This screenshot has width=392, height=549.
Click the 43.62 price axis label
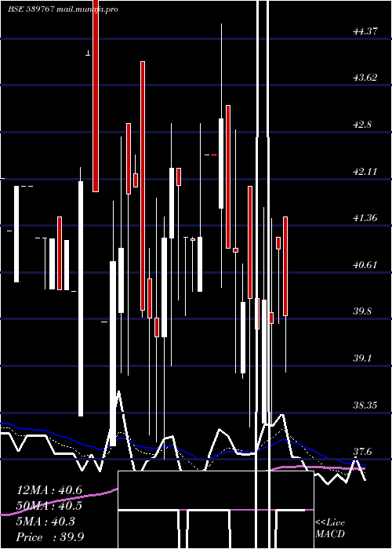pos(365,78)
